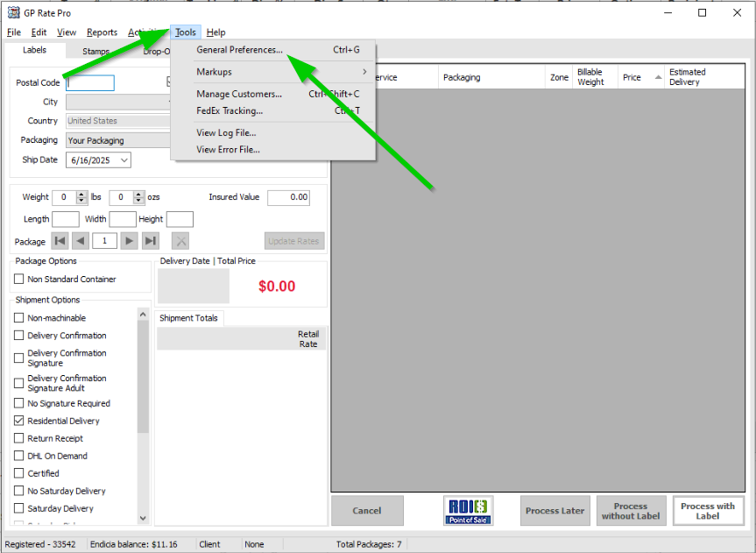This screenshot has width=756, height=553.
Task: Click the Package number field
Action: [104, 240]
